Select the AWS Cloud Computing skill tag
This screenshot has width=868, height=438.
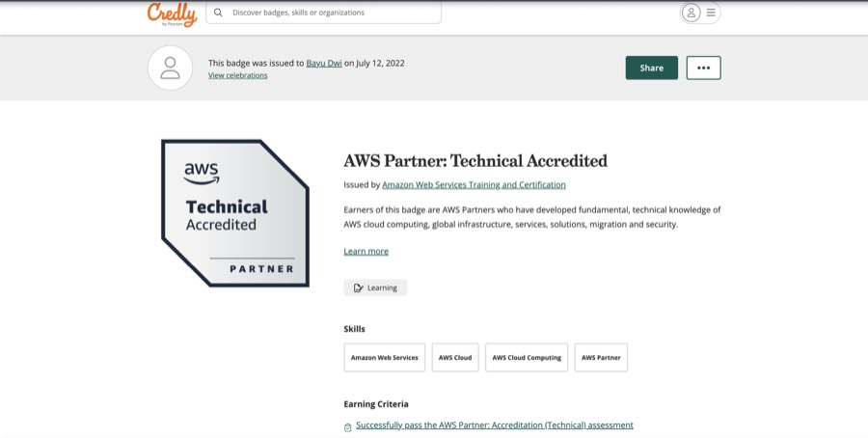pyautogui.click(x=527, y=357)
